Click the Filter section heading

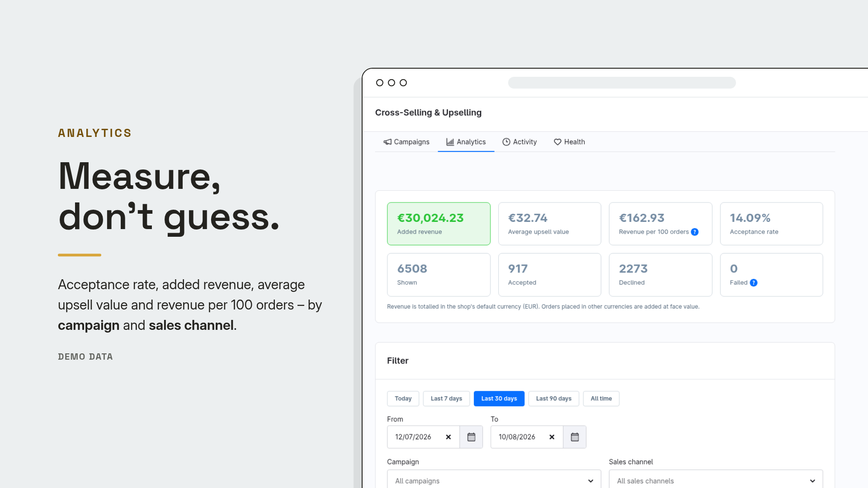398,361
